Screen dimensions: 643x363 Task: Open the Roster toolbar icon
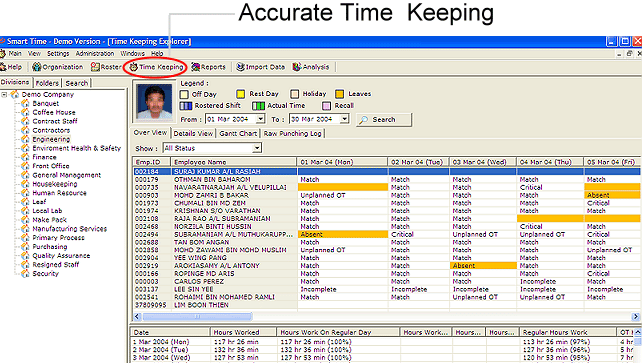click(95, 67)
